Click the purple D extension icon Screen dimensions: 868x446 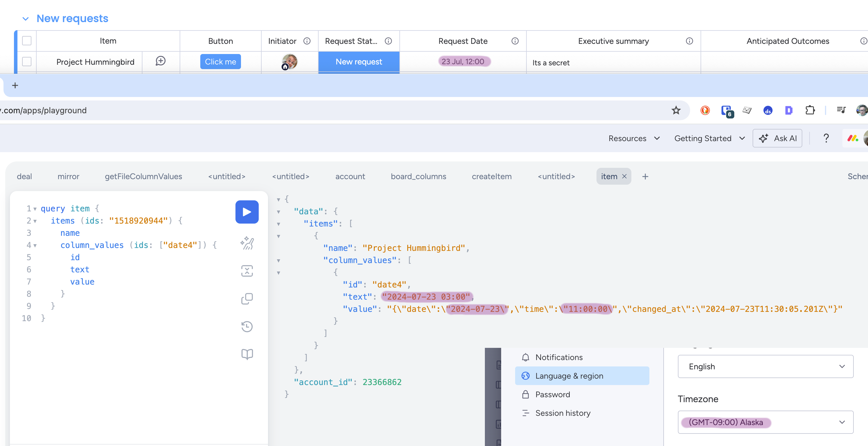788,110
